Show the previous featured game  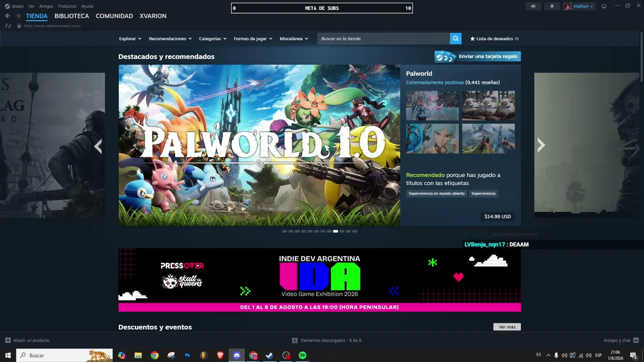(x=98, y=146)
